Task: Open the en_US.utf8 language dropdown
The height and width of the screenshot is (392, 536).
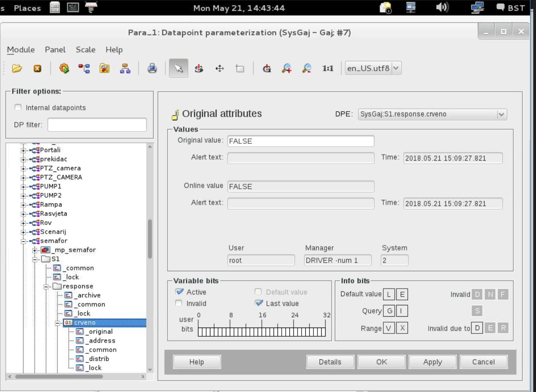Action: click(396, 69)
